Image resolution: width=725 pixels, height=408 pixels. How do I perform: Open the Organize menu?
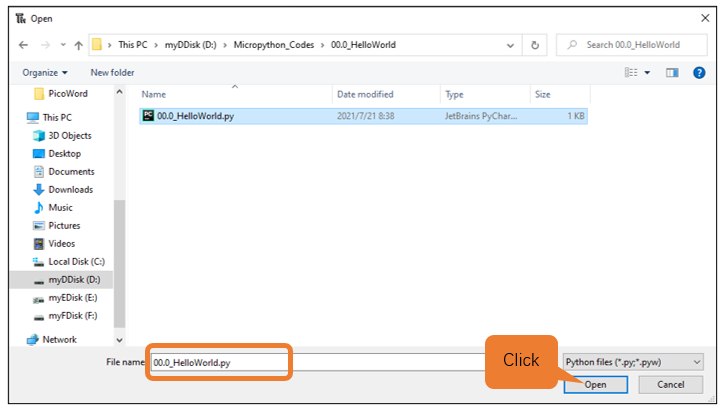pos(45,73)
